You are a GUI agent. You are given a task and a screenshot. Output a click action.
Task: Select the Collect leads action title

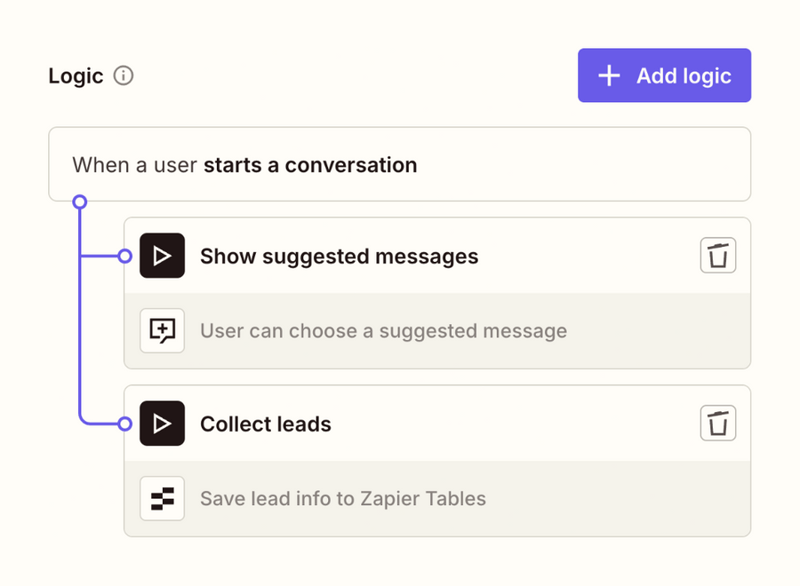[265, 423]
